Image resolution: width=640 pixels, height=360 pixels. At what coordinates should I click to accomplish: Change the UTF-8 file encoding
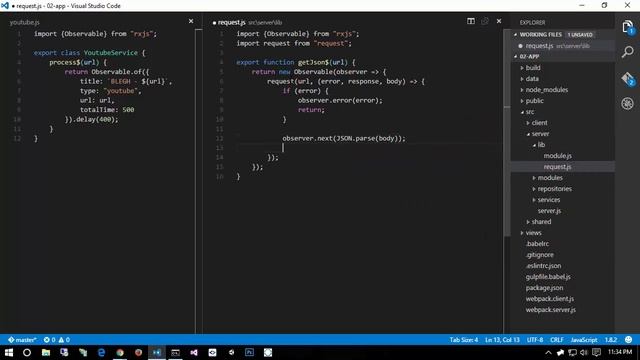tap(535, 340)
